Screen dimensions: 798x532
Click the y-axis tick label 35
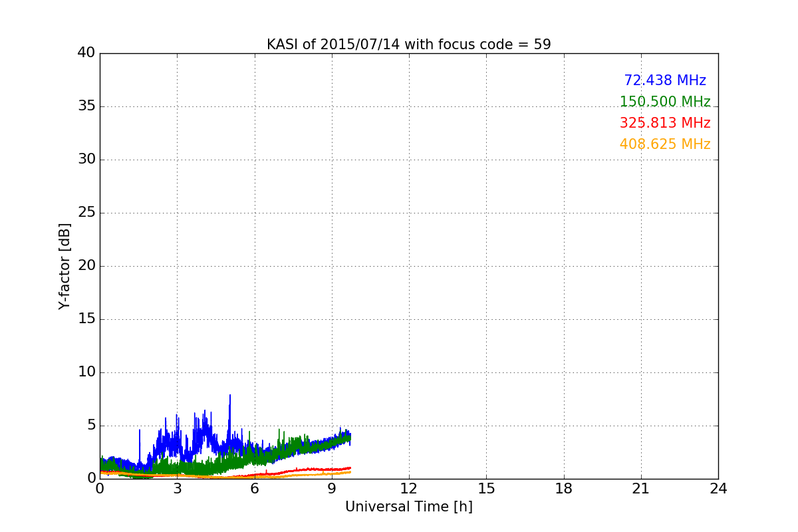(86, 106)
